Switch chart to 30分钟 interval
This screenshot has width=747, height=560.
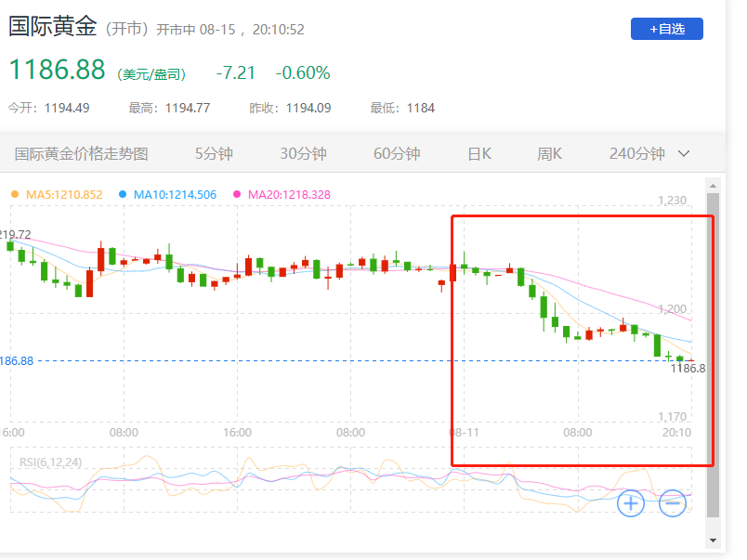303,154
